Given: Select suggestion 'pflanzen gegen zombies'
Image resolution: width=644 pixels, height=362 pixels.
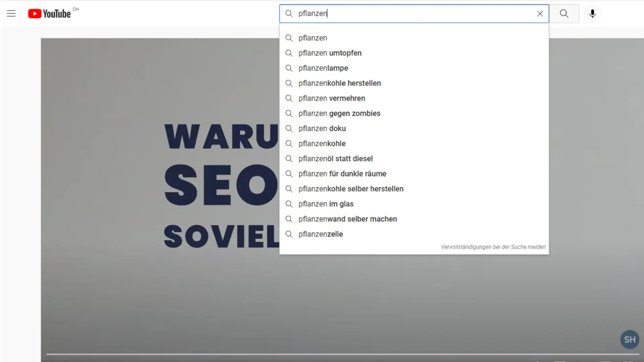Looking at the screenshot, I should [x=414, y=113].
